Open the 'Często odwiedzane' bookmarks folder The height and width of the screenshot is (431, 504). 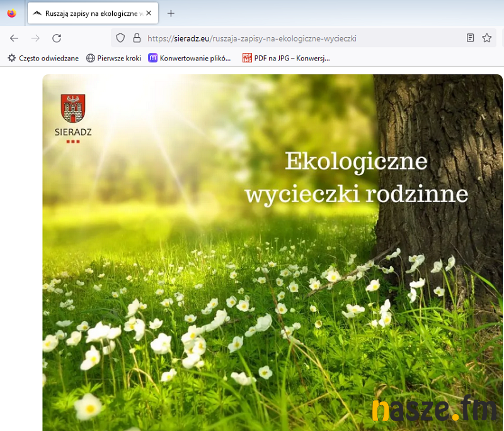point(43,58)
